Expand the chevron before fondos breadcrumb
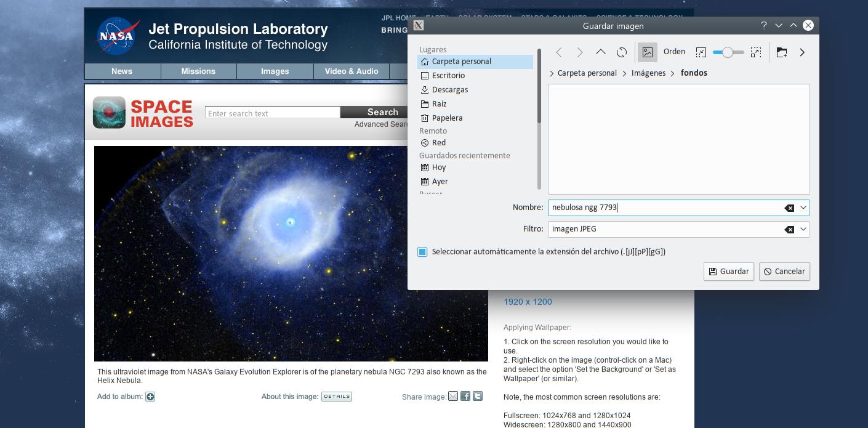868x428 pixels. point(673,73)
